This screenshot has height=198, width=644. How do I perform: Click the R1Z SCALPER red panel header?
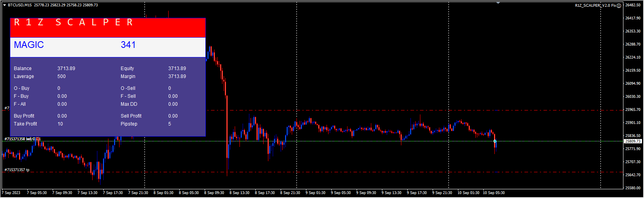(108, 28)
